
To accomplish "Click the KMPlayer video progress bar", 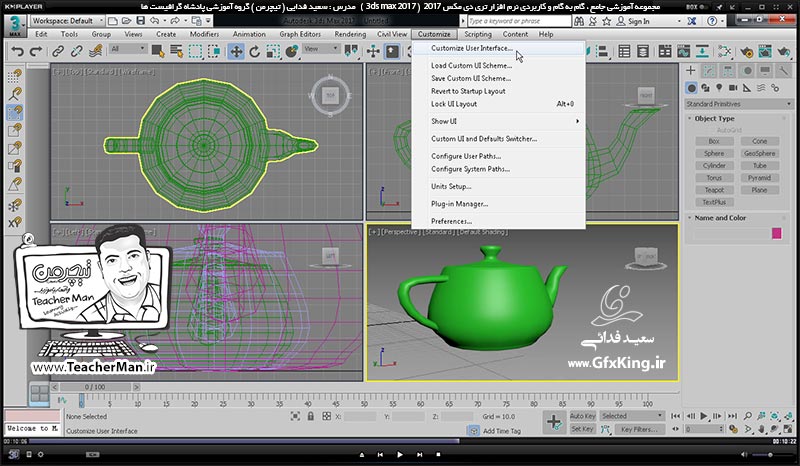I will (x=400, y=441).
